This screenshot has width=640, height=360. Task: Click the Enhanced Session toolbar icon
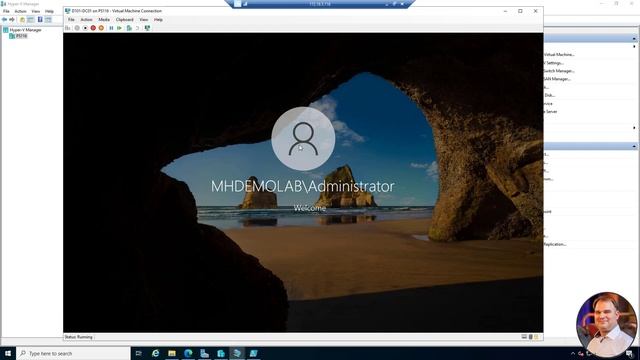click(147, 28)
